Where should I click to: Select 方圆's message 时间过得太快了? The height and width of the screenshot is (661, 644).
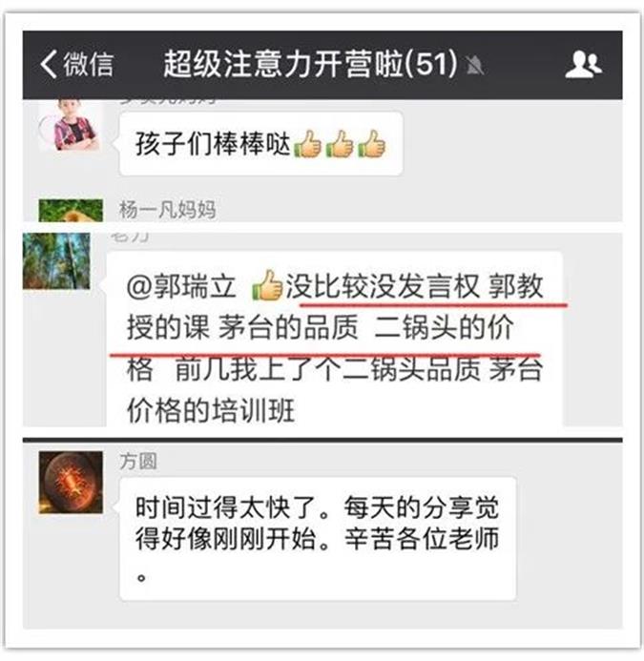tap(318, 539)
